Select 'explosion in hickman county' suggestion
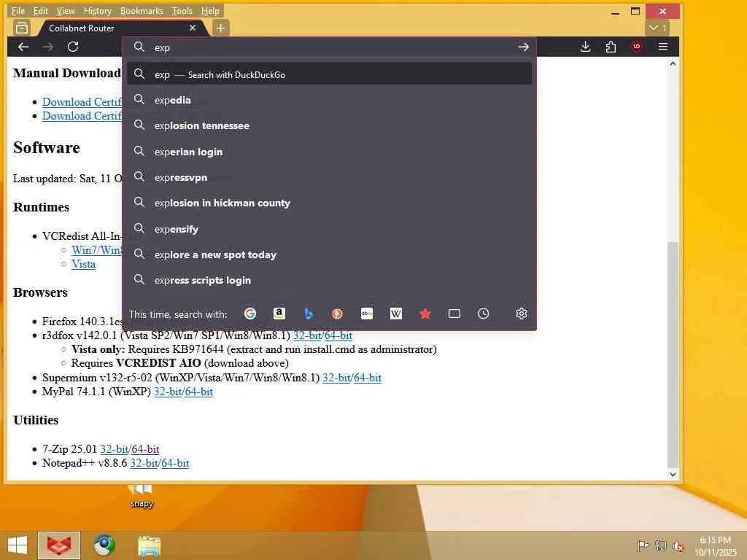 point(329,203)
